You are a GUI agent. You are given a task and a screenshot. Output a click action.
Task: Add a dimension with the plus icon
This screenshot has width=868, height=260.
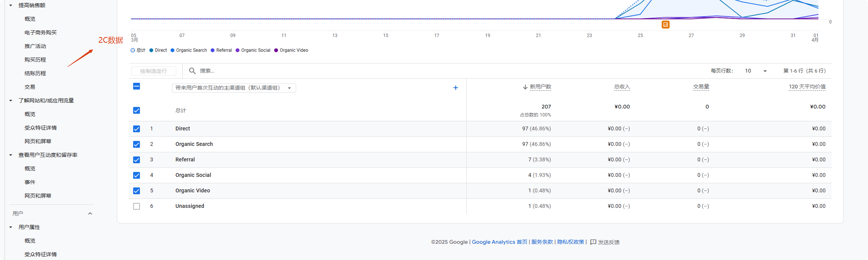pyautogui.click(x=455, y=88)
